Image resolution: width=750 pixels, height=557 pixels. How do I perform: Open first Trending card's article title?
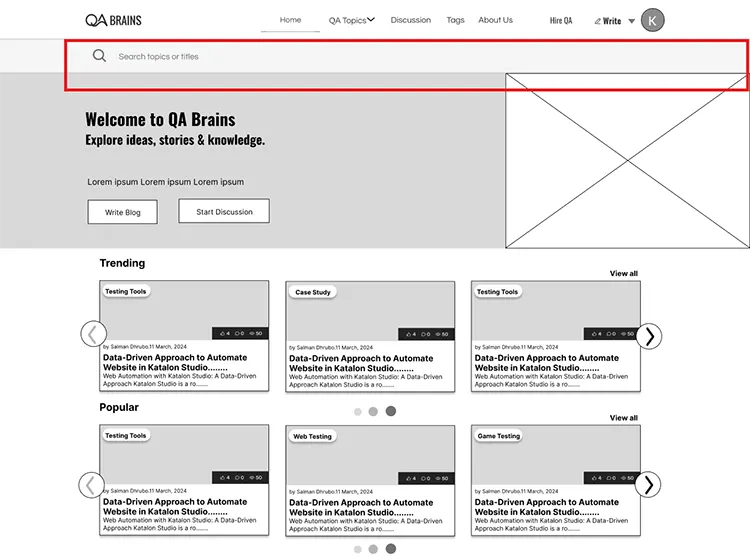pos(175,362)
